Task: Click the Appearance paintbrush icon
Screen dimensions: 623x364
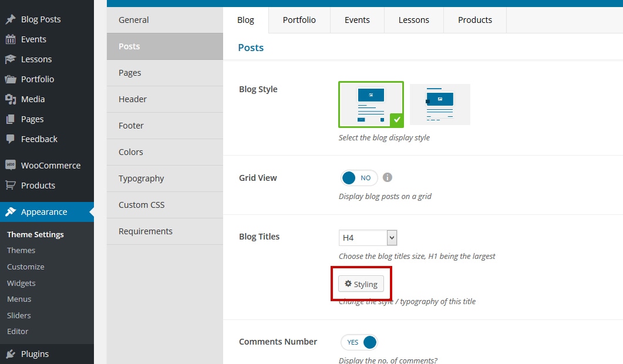Action: click(x=11, y=212)
